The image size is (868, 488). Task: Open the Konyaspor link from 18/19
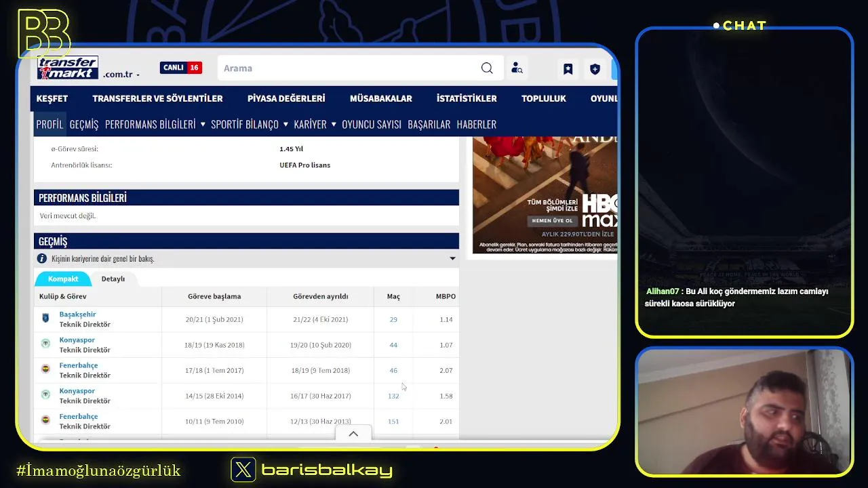pyautogui.click(x=77, y=340)
